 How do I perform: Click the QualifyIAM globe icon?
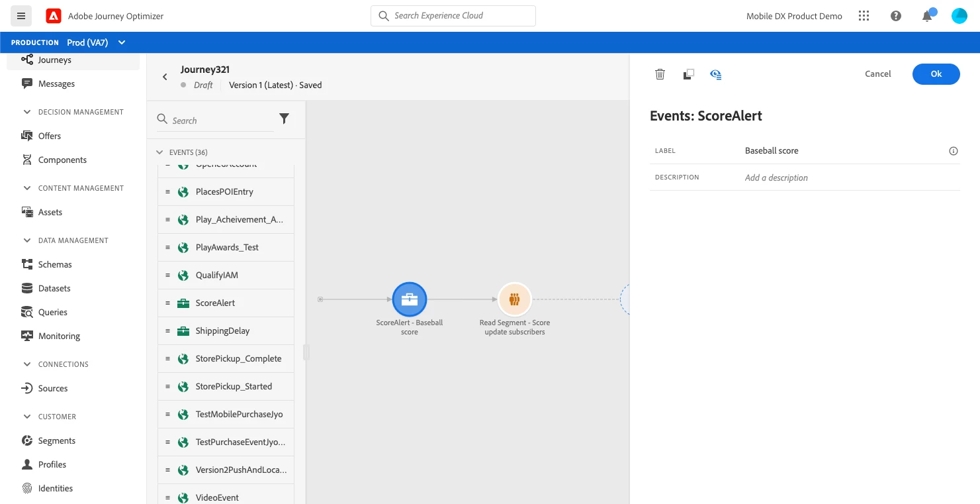click(183, 276)
